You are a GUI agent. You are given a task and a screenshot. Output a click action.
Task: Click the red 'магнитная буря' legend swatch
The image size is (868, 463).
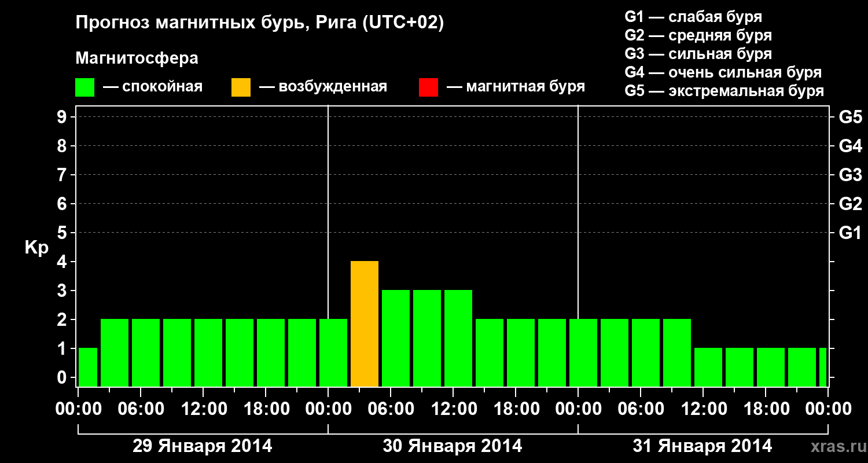428,87
